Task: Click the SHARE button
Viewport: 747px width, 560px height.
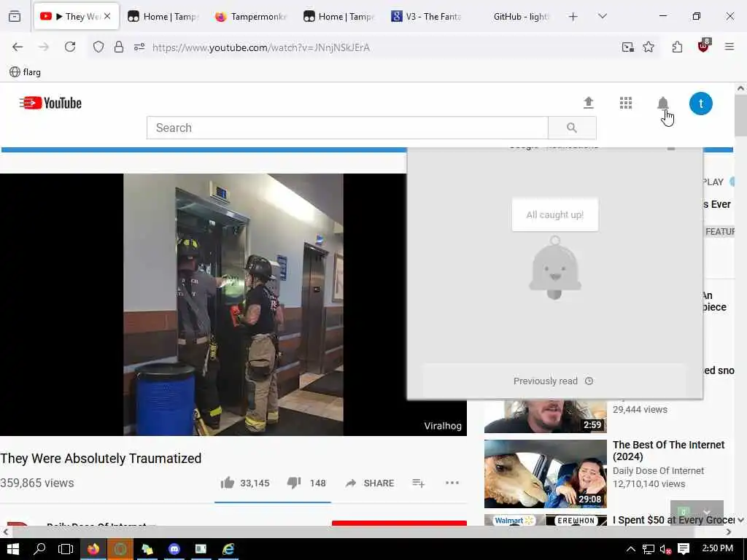Action: [x=370, y=483]
